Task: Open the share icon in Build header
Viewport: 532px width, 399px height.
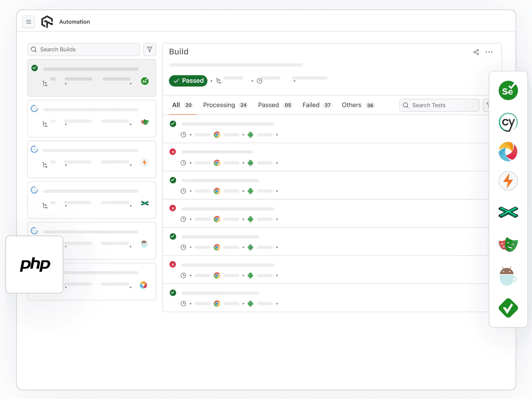Action: click(x=476, y=52)
